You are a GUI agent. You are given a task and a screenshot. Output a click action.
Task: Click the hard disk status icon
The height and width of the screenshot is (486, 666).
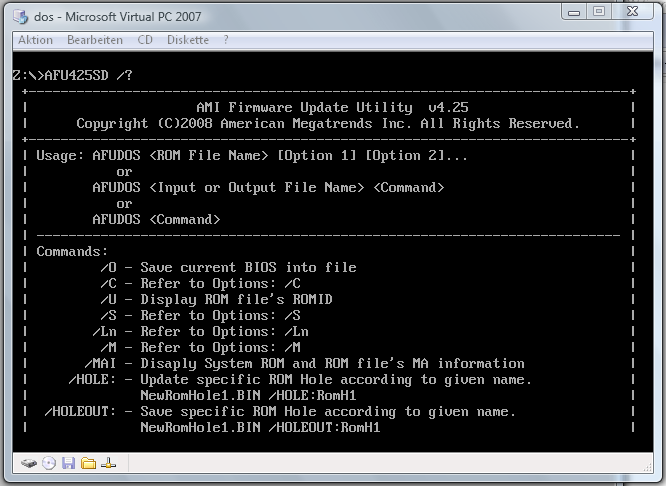pos(29,463)
